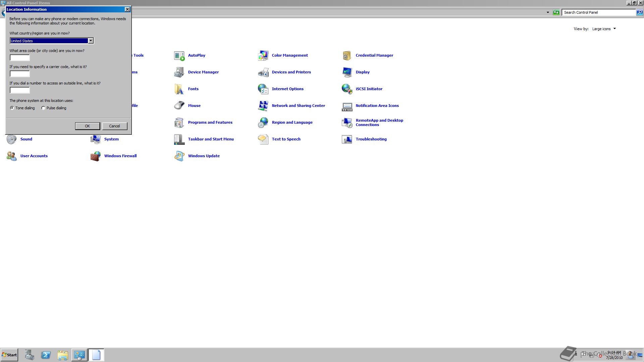The height and width of the screenshot is (362, 644).
Task: Click the area code input field
Action: 20,58
